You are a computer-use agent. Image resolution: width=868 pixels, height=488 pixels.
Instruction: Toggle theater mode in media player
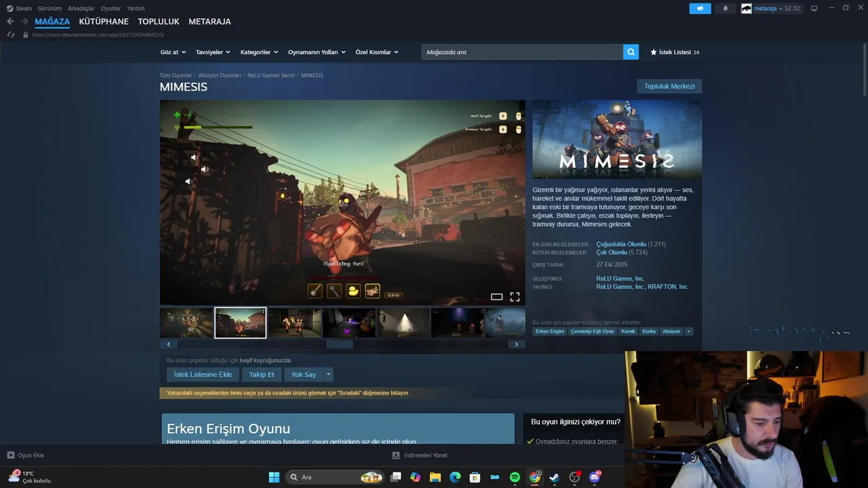click(496, 297)
